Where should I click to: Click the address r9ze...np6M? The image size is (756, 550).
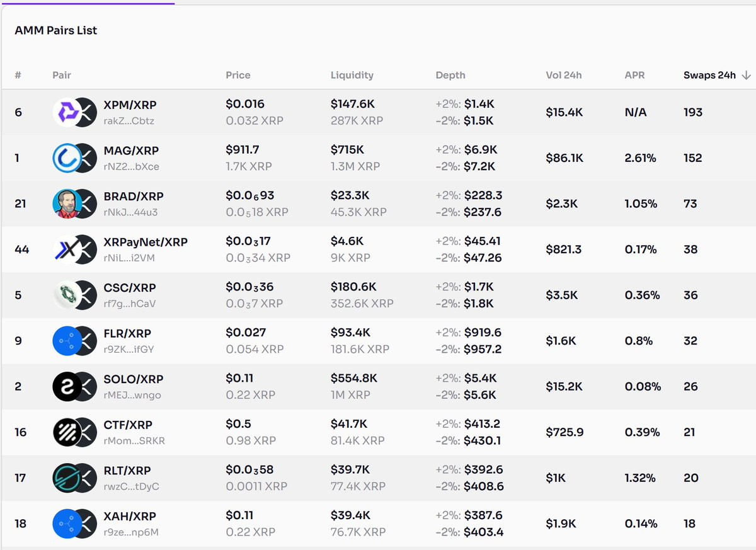pyautogui.click(x=131, y=532)
